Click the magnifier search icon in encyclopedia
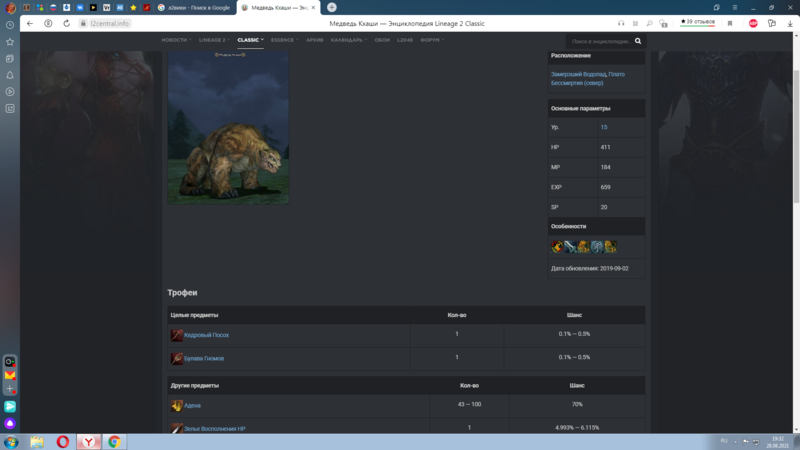Image resolution: width=800 pixels, height=450 pixels. [x=638, y=41]
